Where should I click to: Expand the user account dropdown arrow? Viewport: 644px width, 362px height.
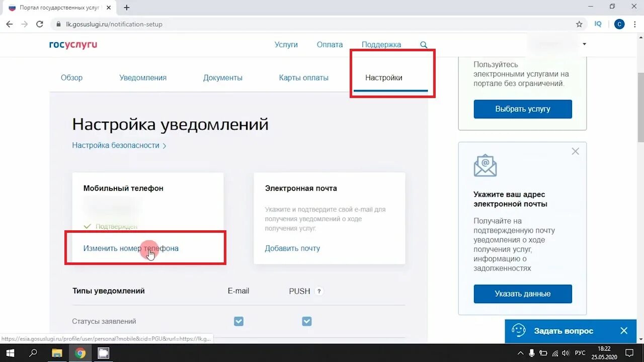point(584,44)
